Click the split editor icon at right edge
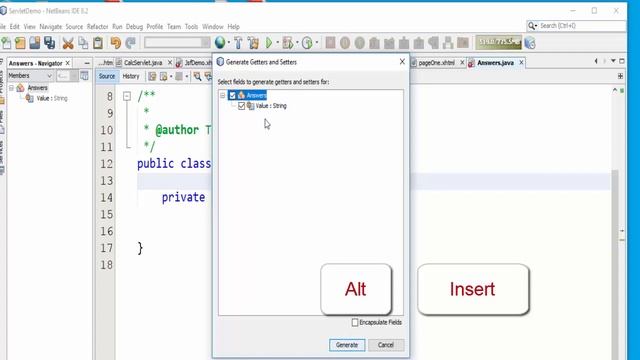The image size is (640, 360). point(620,76)
